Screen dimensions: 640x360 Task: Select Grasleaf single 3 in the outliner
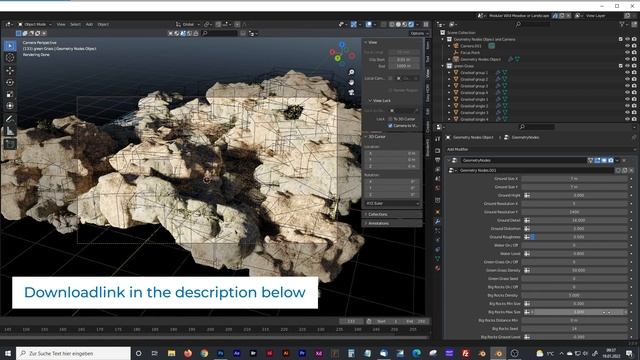(x=474, y=113)
